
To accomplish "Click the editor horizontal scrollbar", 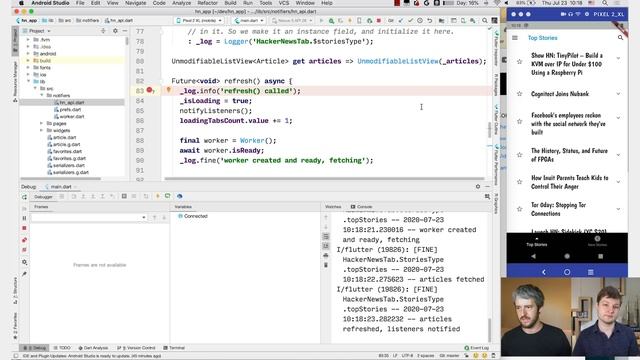I will tap(324, 178).
